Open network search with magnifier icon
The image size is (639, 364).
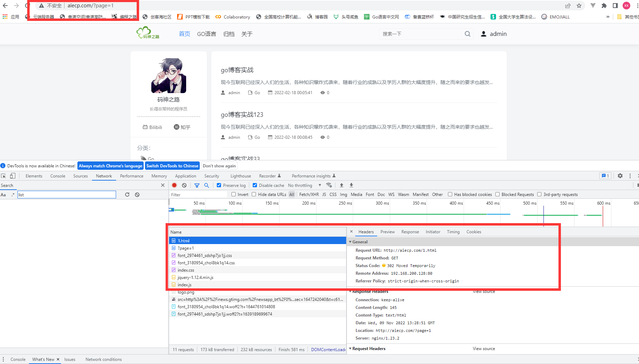click(206, 185)
